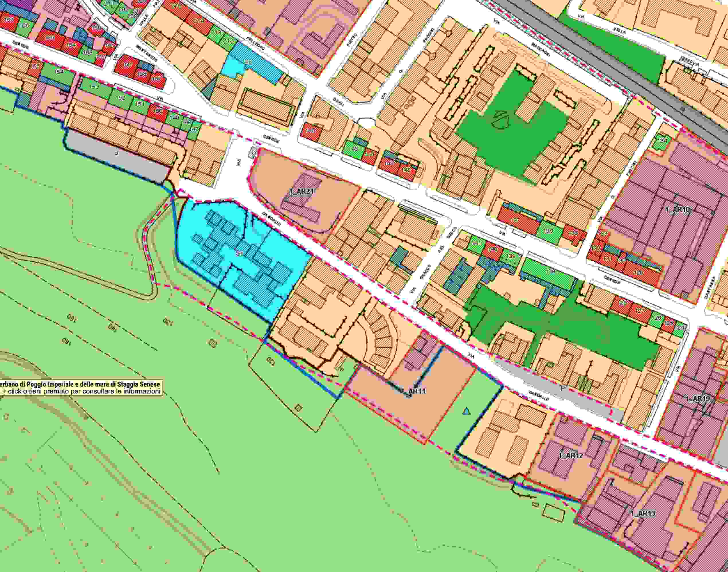Open the 1_AR19 area on the map

[x=698, y=399]
